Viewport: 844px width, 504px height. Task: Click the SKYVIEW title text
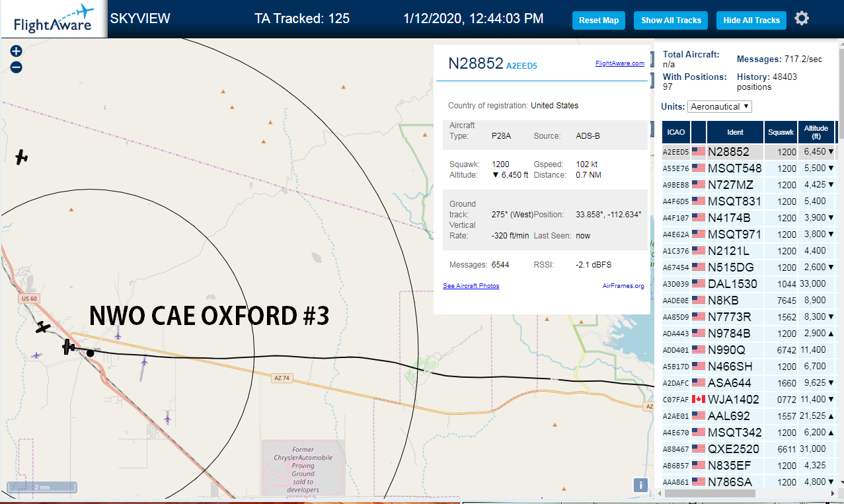click(139, 18)
